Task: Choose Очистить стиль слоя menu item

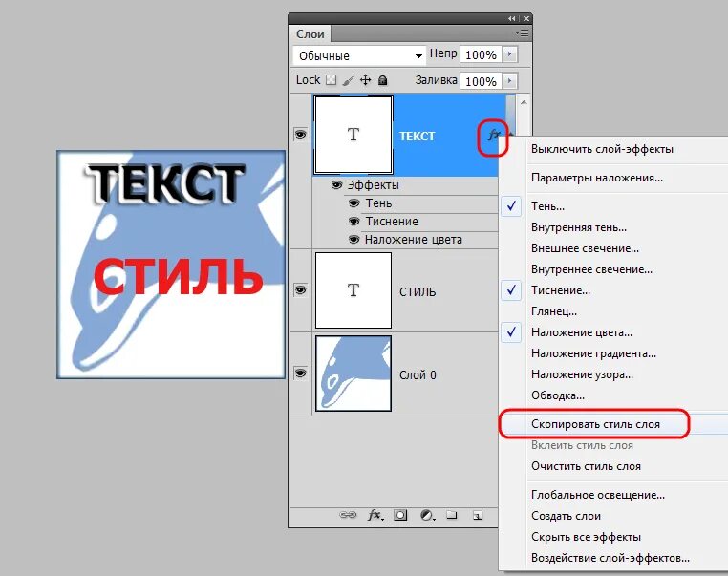Action: tap(586, 466)
